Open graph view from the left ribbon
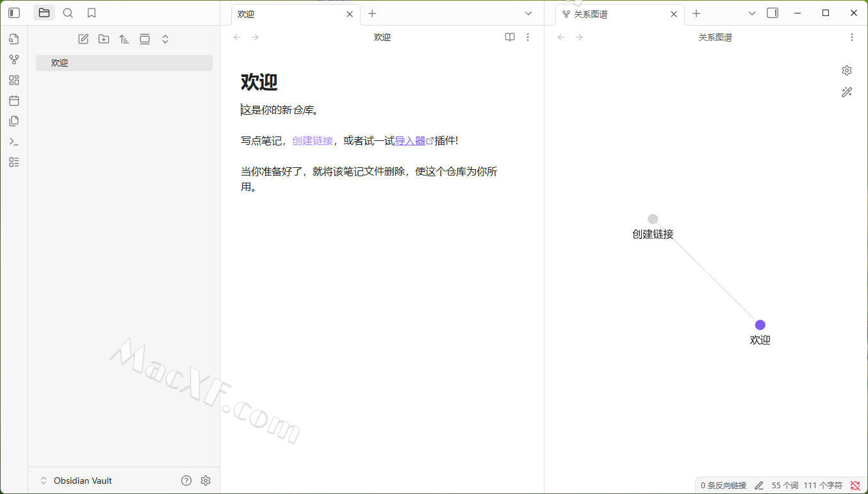 [14, 60]
